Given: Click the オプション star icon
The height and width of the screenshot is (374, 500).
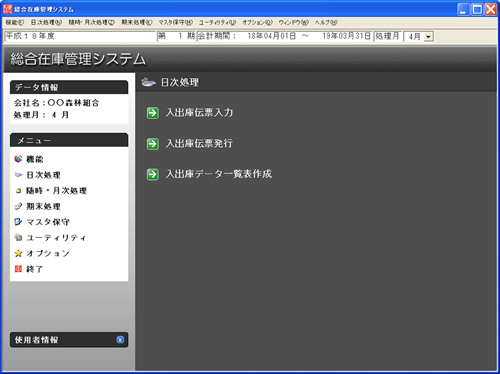Looking at the screenshot, I should click(18, 253).
